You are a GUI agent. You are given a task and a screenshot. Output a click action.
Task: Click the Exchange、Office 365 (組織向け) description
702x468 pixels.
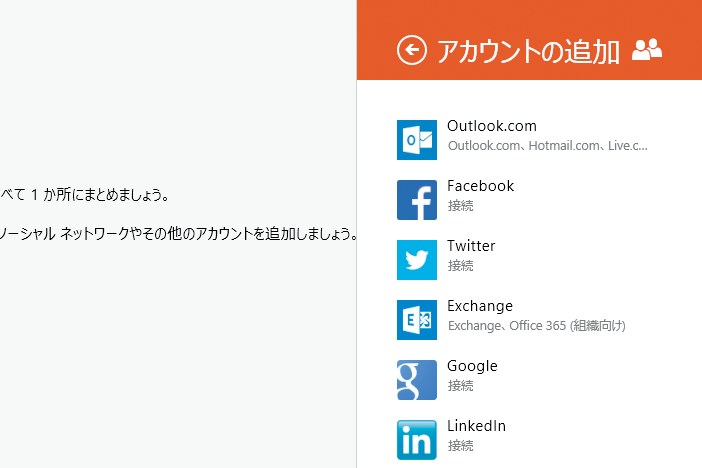[537, 326]
